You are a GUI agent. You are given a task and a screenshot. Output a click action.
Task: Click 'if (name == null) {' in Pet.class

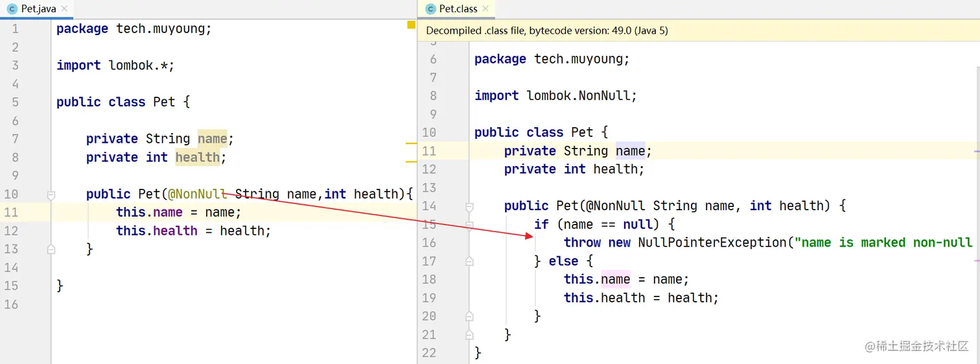coord(605,224)
